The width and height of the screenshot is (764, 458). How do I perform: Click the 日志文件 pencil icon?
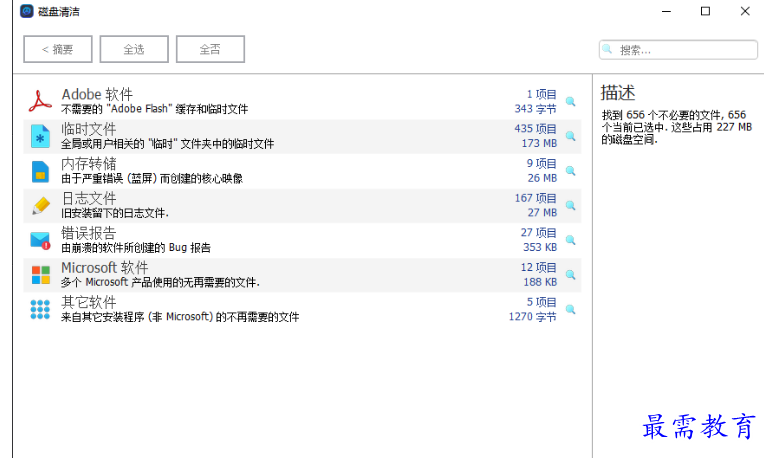click(40, 206)
